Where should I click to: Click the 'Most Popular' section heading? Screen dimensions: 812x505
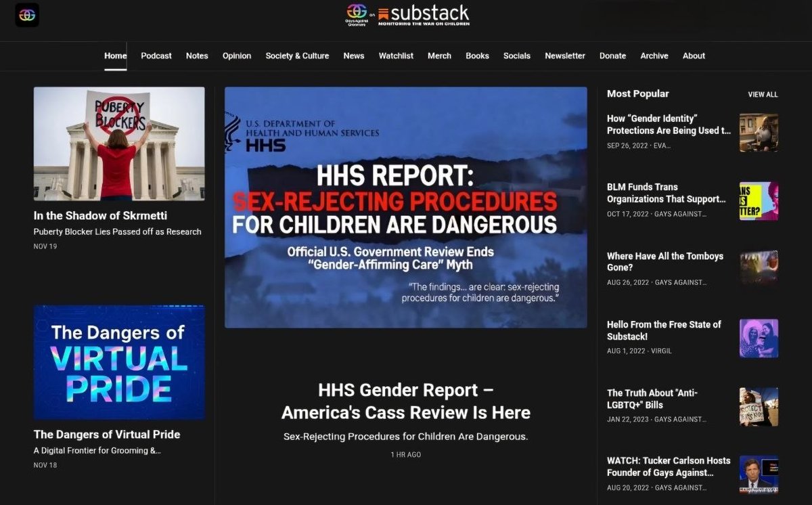[x=637, y=93]
